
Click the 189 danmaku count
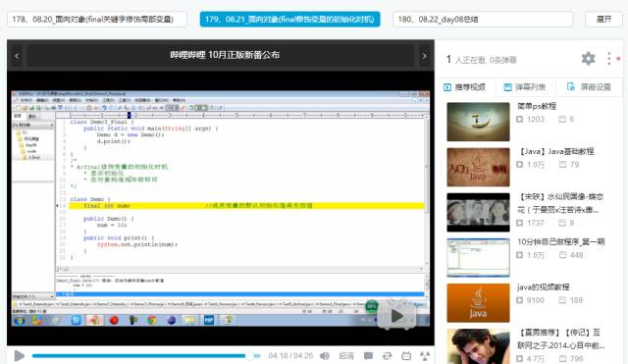click(576, 300)
